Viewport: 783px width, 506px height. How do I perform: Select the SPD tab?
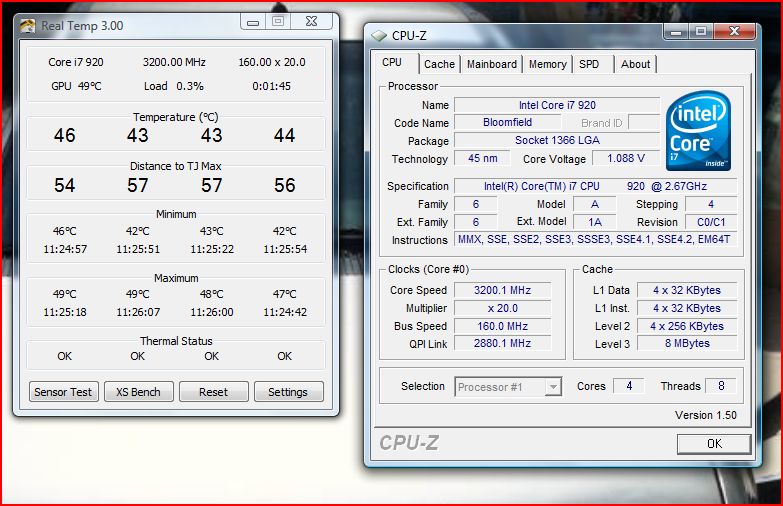[589, 64]
